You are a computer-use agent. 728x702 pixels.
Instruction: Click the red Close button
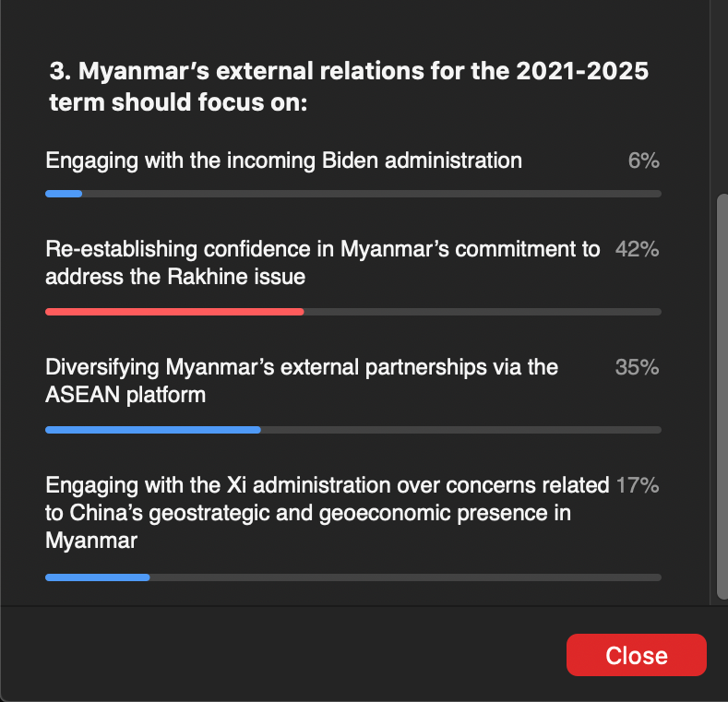[x=636, y=655]
